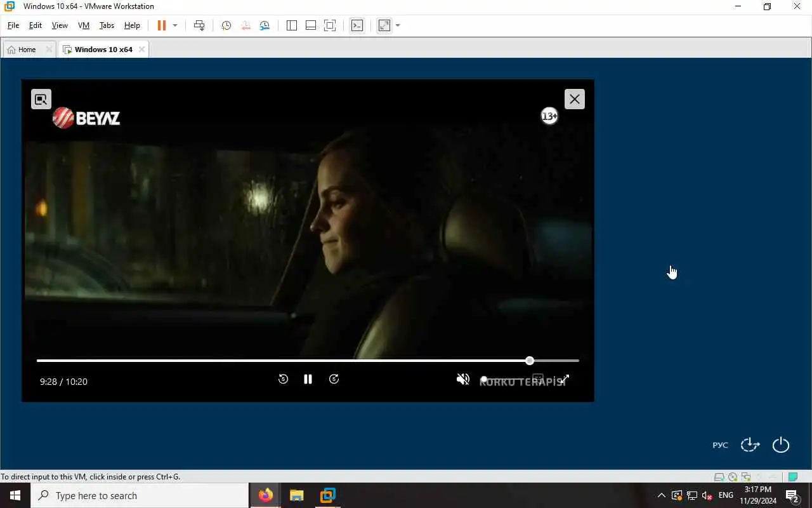Revert the VM to its snapshot
Screen dimensions: 812x508
246,25
